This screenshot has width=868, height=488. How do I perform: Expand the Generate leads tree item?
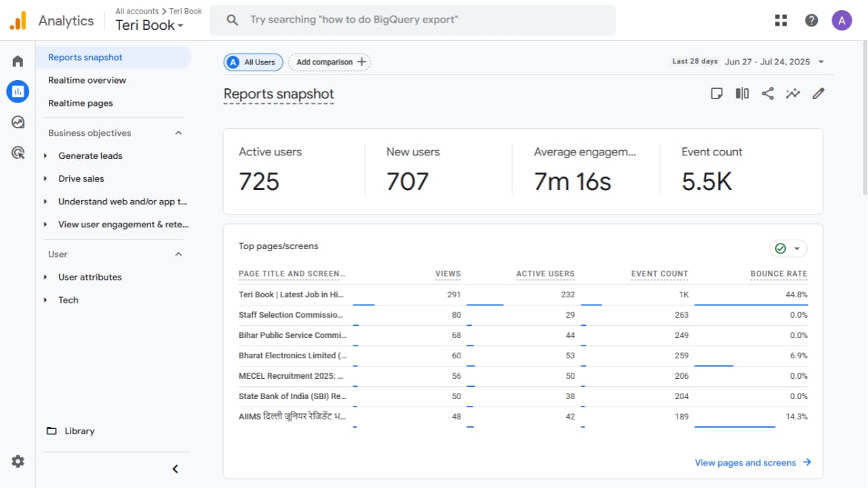(45, 156)
